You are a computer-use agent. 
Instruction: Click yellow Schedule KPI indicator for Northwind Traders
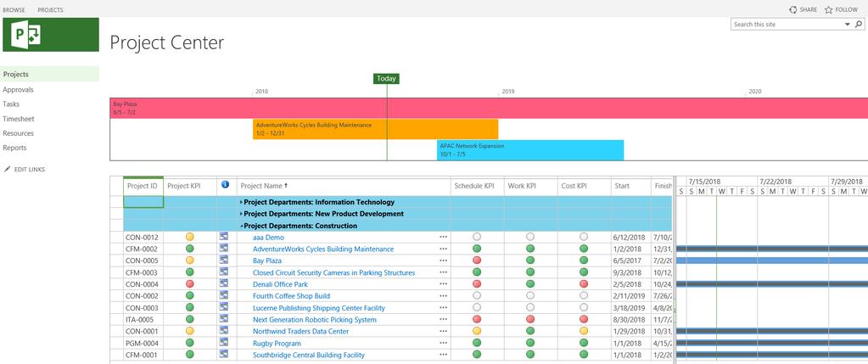(x=477, y=331)
